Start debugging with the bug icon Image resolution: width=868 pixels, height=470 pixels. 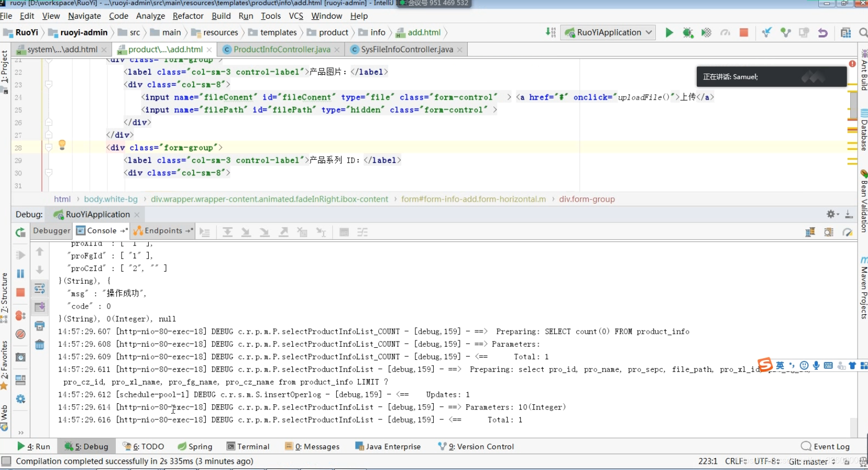[x=688, y=33]
